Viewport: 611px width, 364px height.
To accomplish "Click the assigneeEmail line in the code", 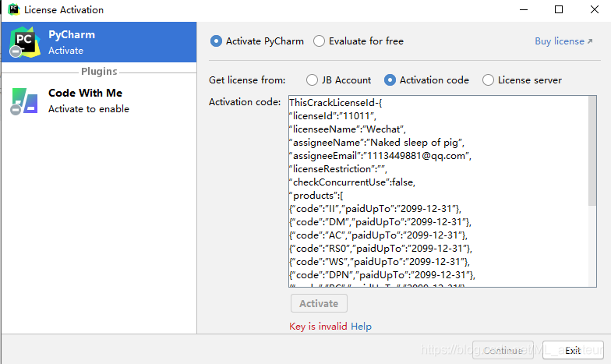I will pyautogui.click(x=380, y=156).
